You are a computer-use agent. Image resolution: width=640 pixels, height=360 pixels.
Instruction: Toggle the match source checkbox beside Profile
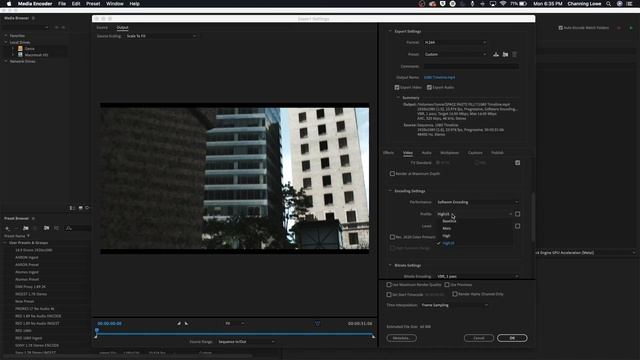click(518, 214)
